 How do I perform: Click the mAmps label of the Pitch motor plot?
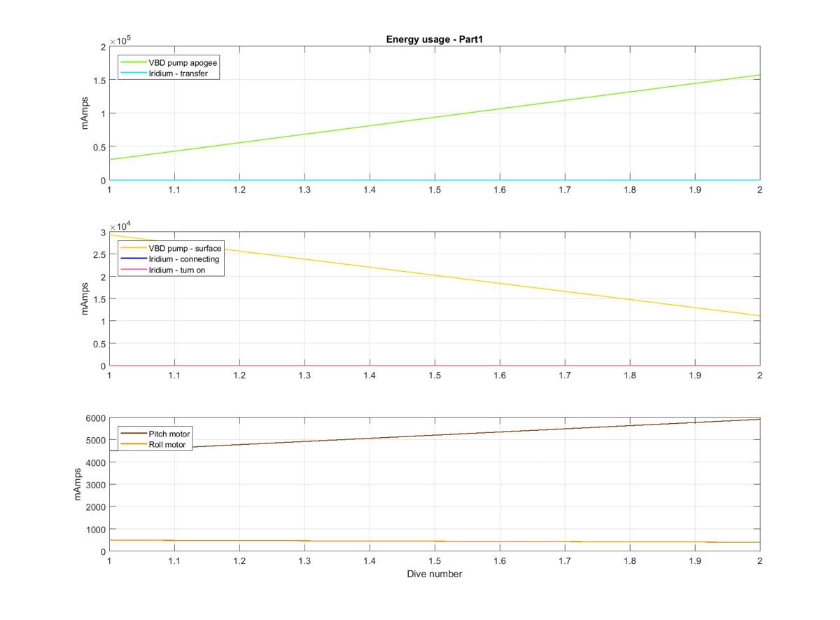click(x=77, y=484)
